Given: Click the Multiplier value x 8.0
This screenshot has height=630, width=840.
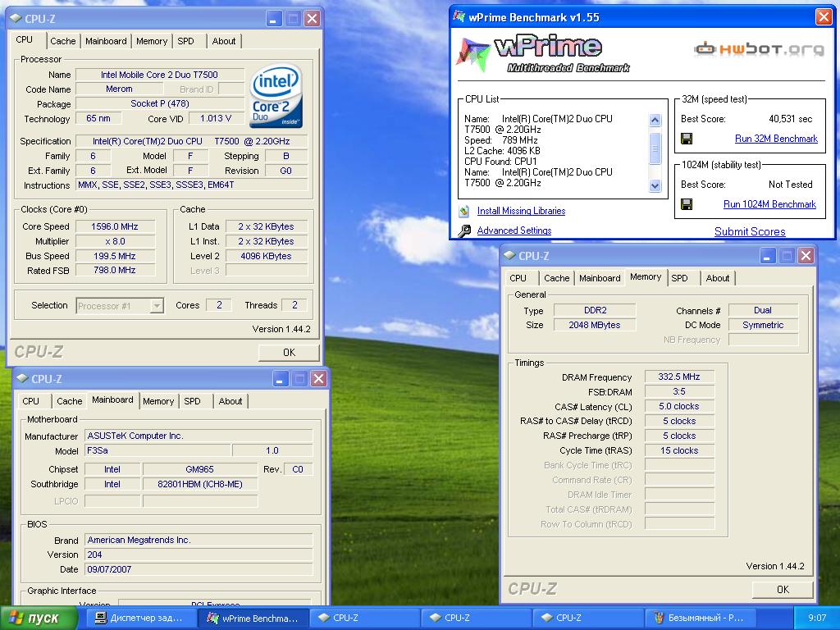Looking at the screenshot, I should 115,241.
